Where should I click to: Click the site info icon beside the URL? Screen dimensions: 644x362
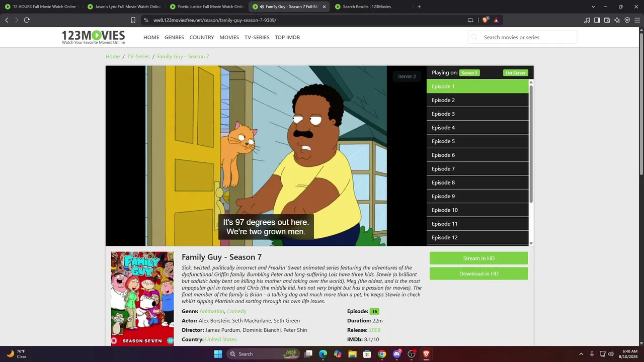click(146, 20)
